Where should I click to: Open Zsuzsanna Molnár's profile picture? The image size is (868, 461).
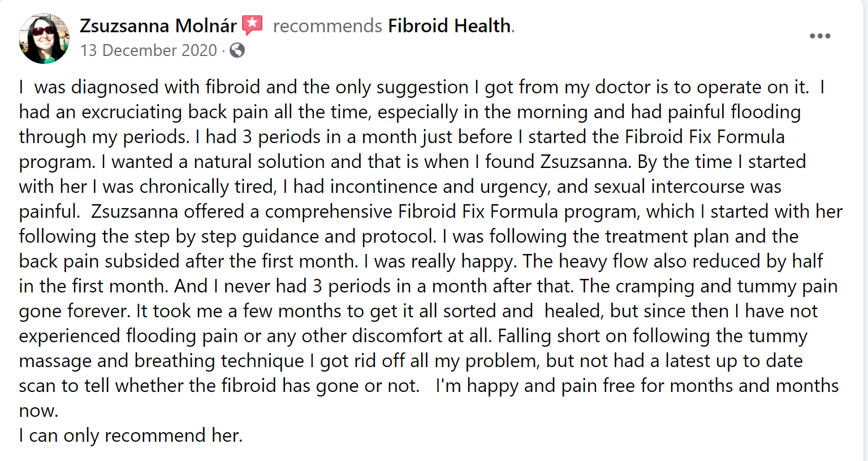(x=44, y=38)
